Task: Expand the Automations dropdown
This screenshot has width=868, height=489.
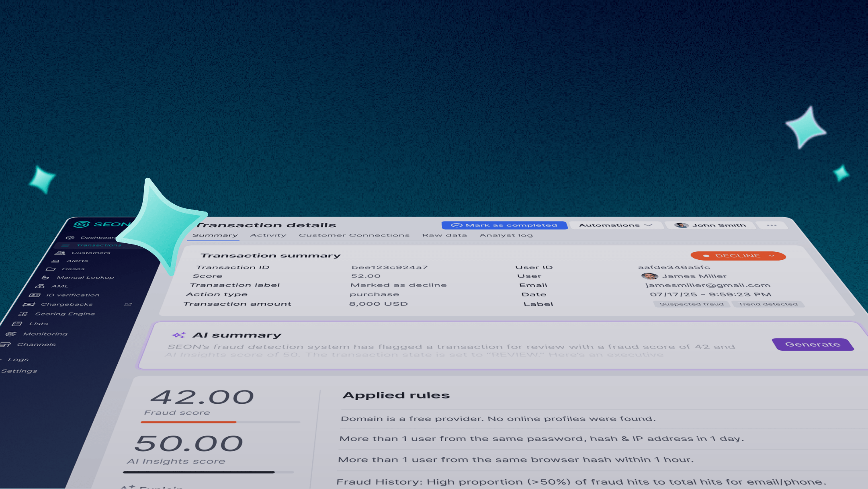Action: (615, 225)
